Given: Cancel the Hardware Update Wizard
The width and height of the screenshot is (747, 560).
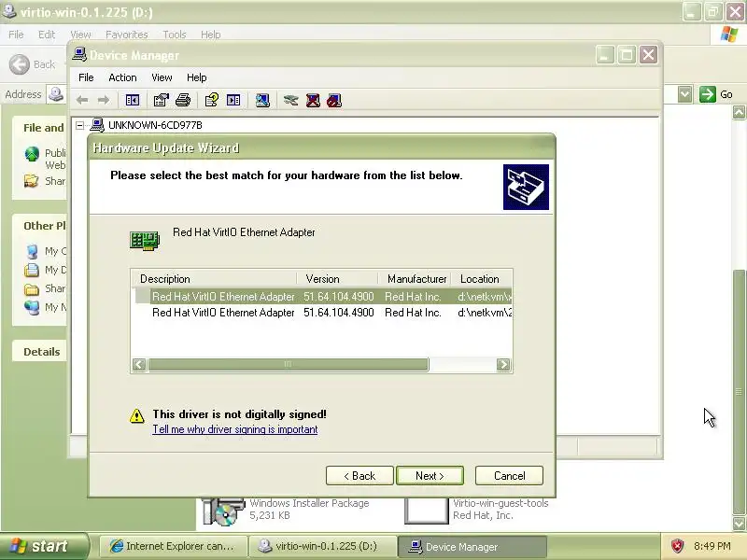Looking at the screenshot, I should [x=509, y=476].
